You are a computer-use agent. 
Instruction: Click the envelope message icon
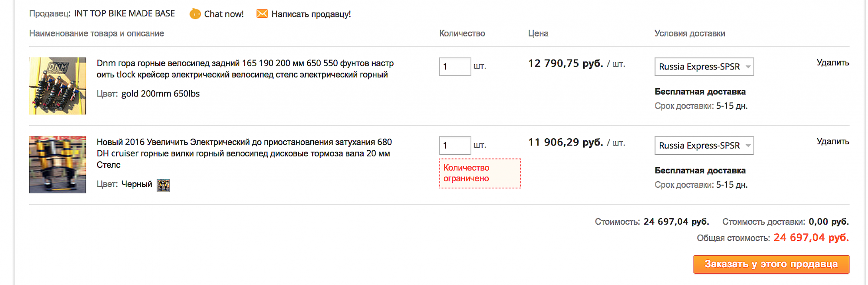(262, 13)
